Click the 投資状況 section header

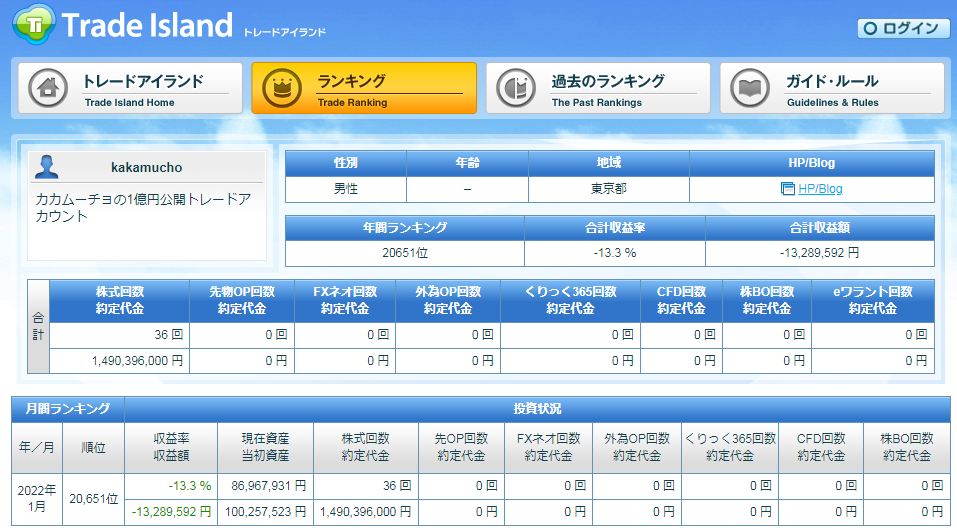(x=540, y=409)
